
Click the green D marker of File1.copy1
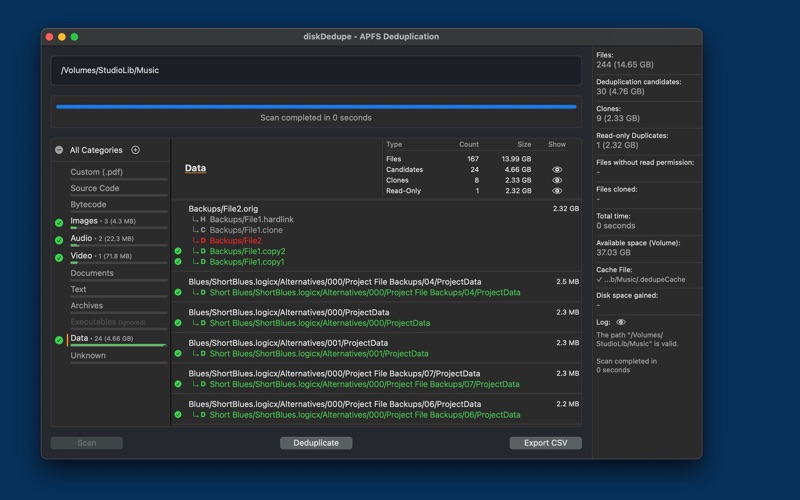[x=203, y=262]
